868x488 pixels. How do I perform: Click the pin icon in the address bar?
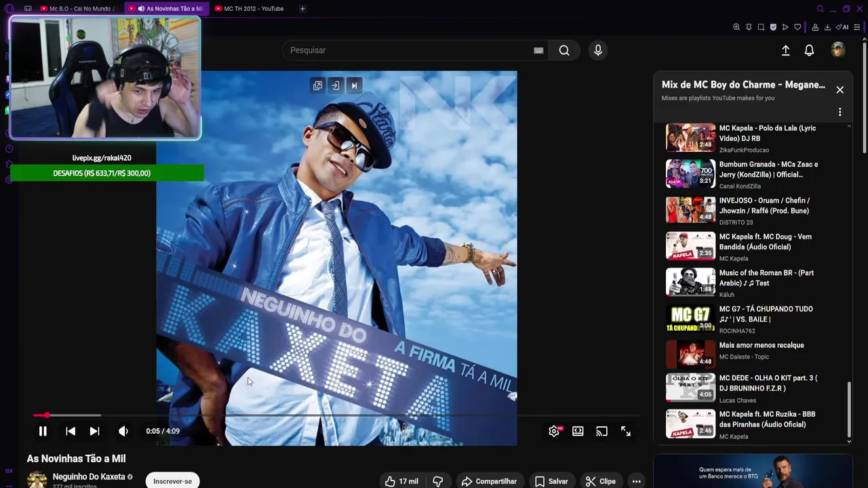point(749,27)
